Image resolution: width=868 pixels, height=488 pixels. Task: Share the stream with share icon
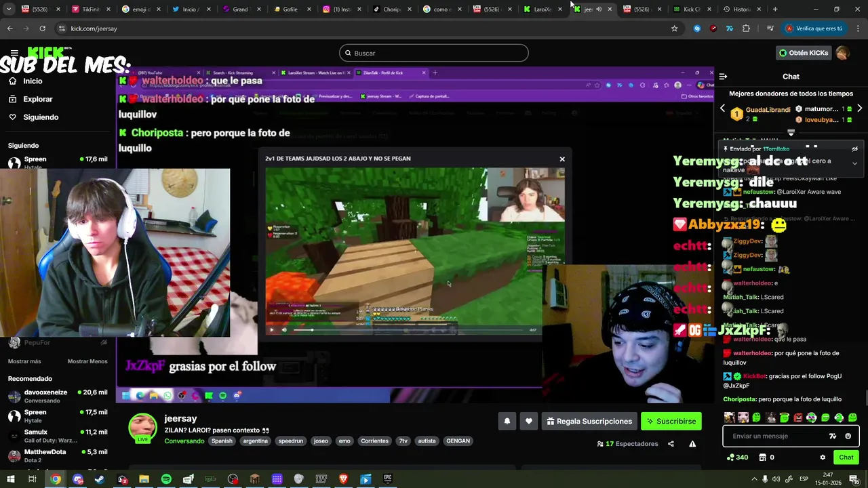click(671, 444)
